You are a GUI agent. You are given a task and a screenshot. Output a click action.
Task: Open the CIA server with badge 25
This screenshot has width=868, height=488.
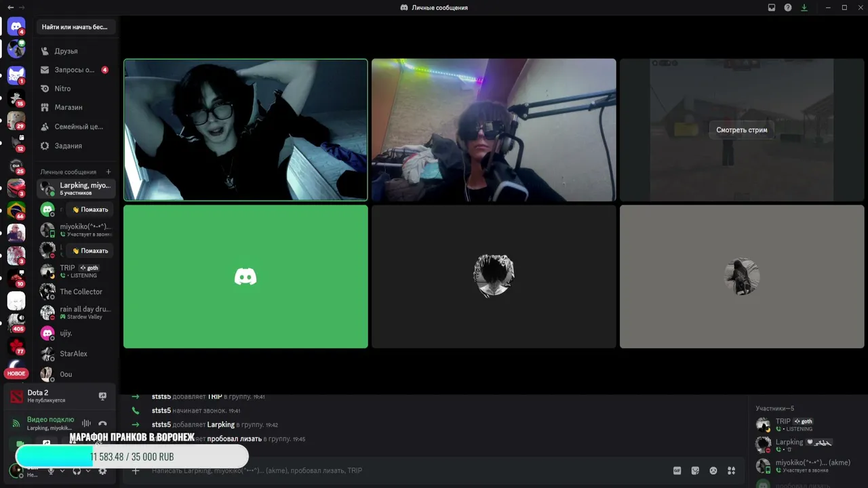coord(16,165)
